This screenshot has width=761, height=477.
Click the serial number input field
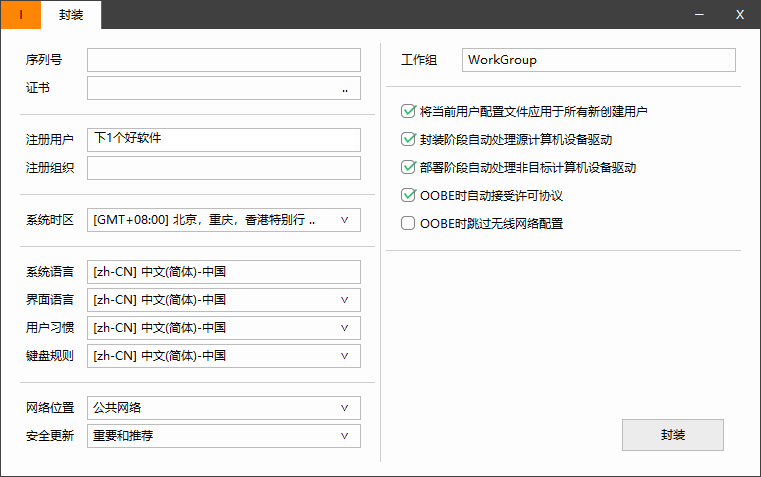223,60
